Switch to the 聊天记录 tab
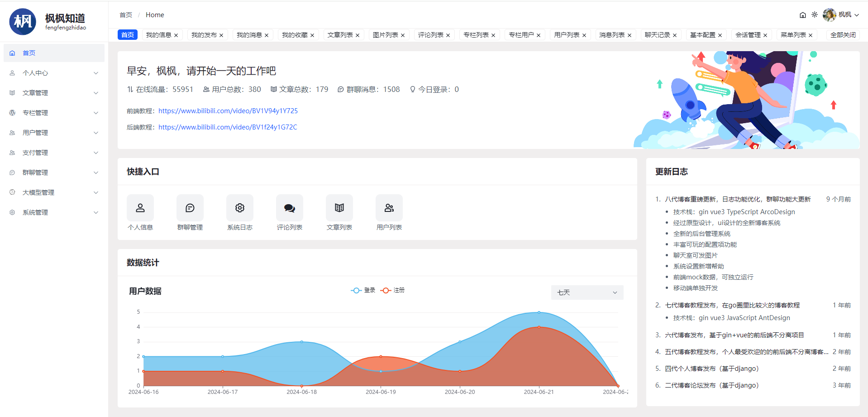 (x=657, y=35)
